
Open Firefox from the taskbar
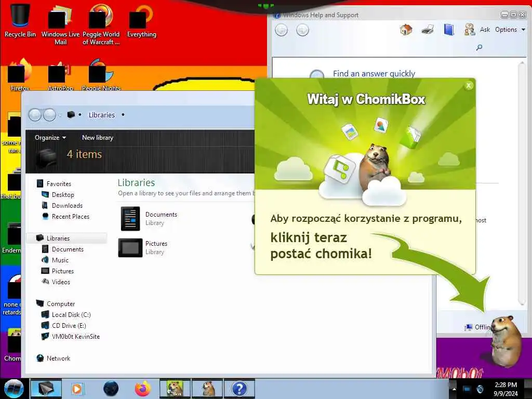point(143,389)
